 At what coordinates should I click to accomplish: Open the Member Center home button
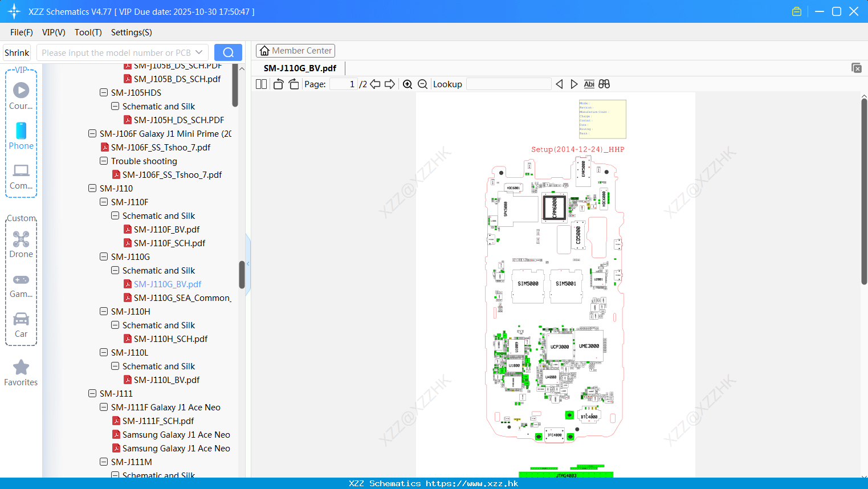coord(295,51)
